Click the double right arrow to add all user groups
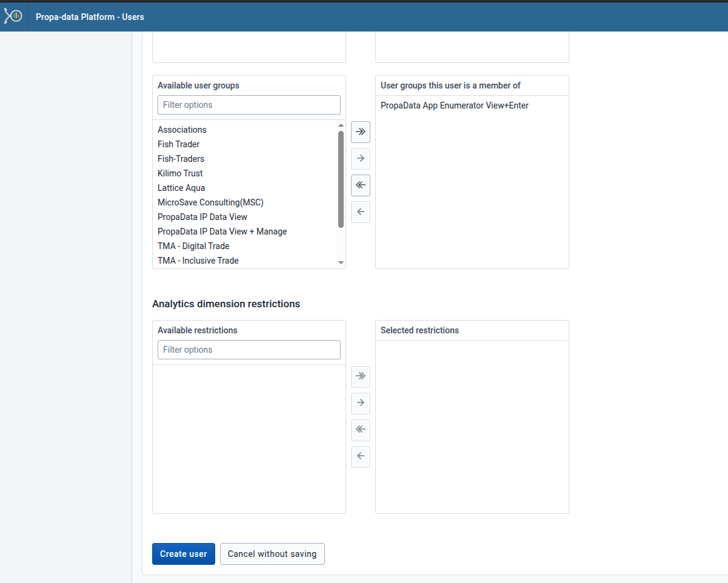 pos(360,132)
